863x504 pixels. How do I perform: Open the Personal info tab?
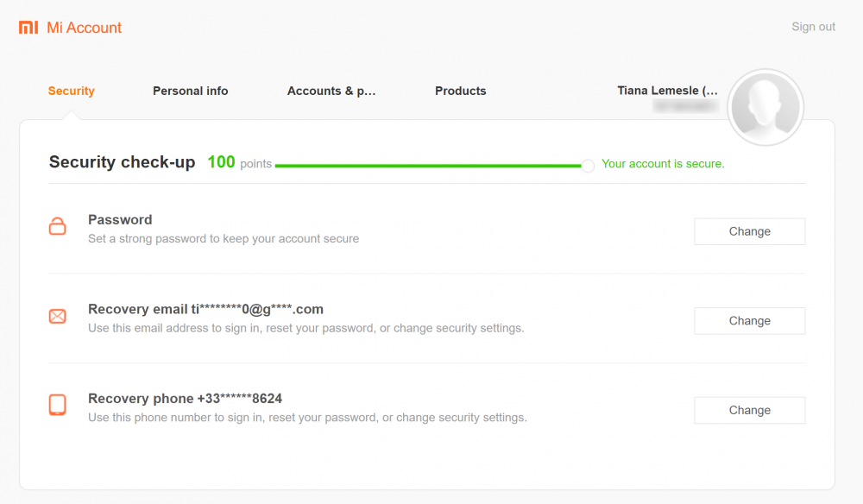(190, 91)
